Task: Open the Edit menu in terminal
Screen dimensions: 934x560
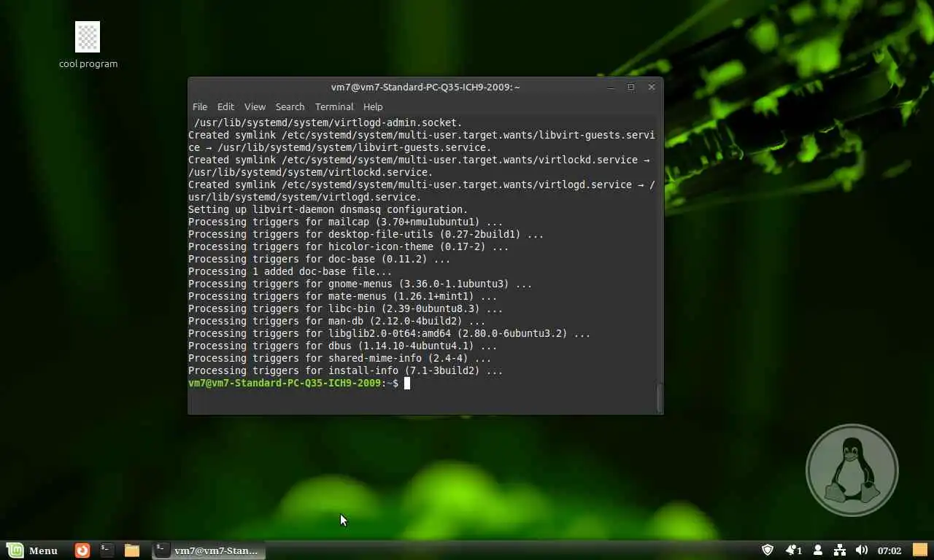Action: (225, 106)
